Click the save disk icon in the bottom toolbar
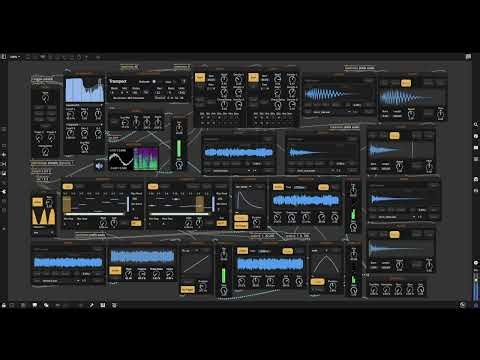 pyautogui.click(x=103, y=305)
